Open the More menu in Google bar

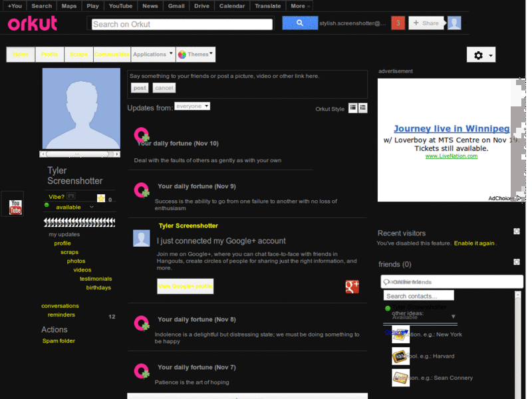[x=301, y=6]
